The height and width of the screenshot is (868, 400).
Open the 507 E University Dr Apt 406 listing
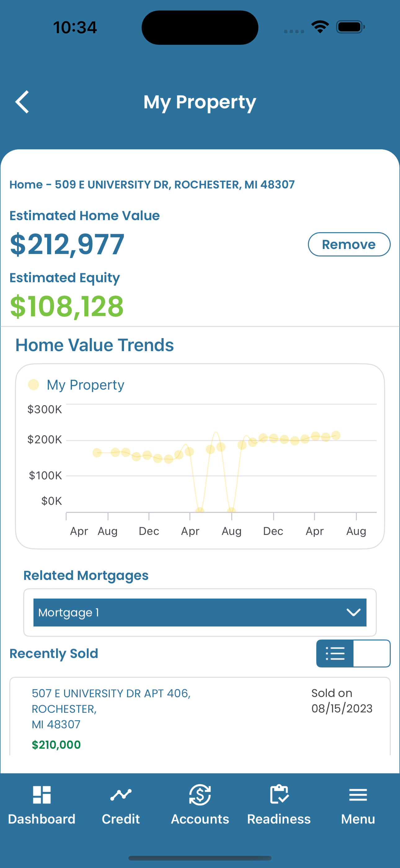pos(111,709)
